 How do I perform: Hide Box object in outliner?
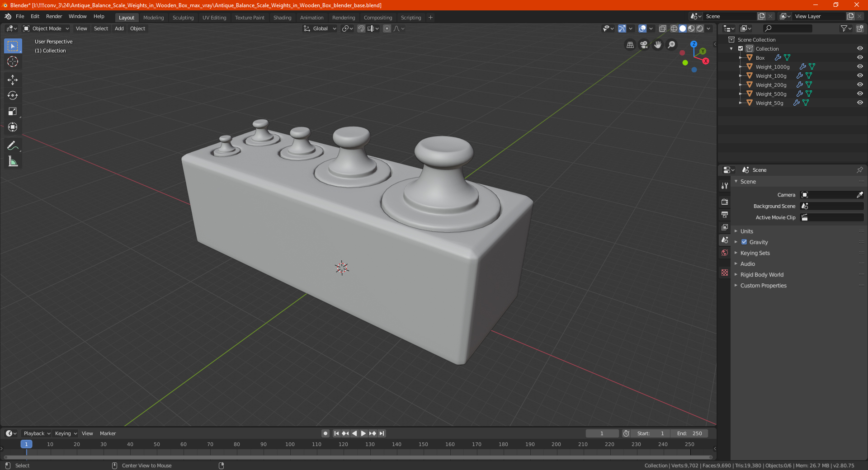[860, 57]
